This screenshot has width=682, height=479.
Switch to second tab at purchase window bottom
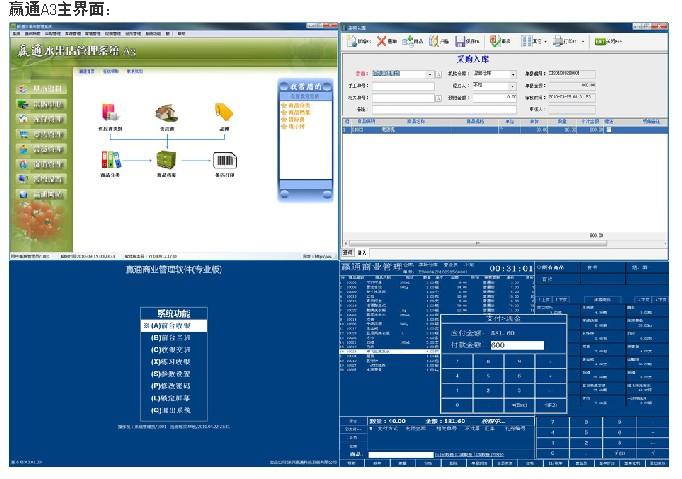[362, 252]
